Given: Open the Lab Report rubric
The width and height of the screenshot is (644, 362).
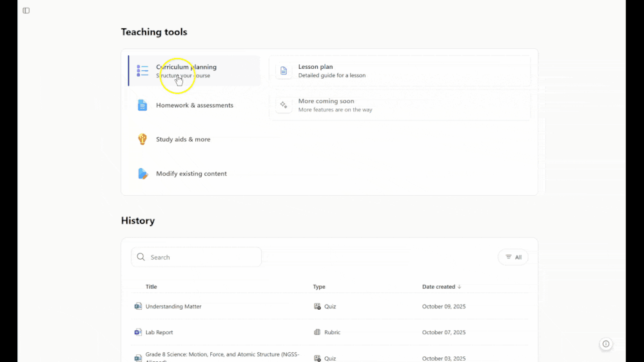Looking at the screenshot, I should pos(159,332).
